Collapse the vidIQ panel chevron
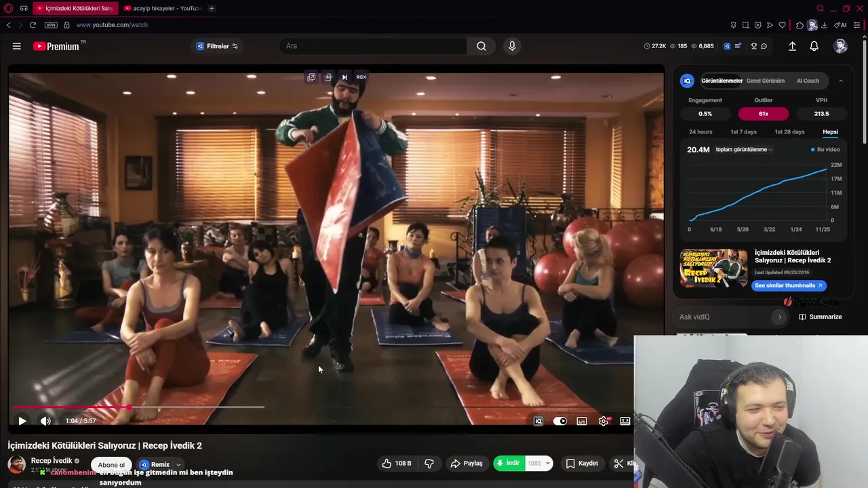 coord(841,81)
